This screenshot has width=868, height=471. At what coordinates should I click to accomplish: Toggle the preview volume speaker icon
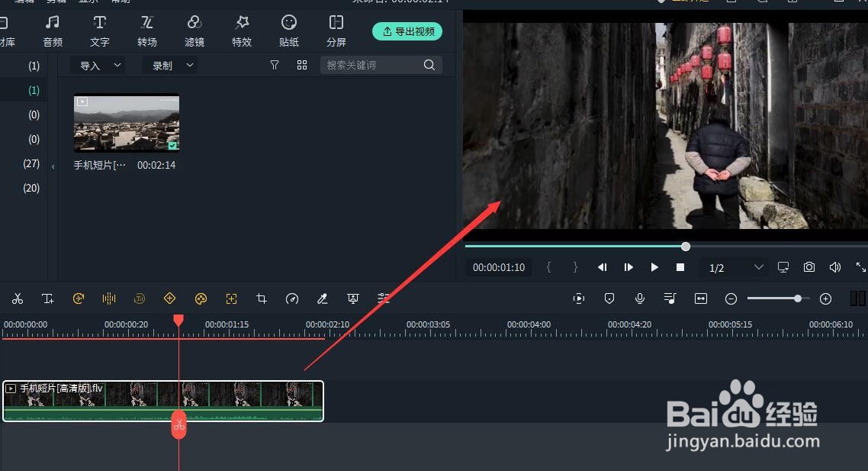click(x=835, y=268)
